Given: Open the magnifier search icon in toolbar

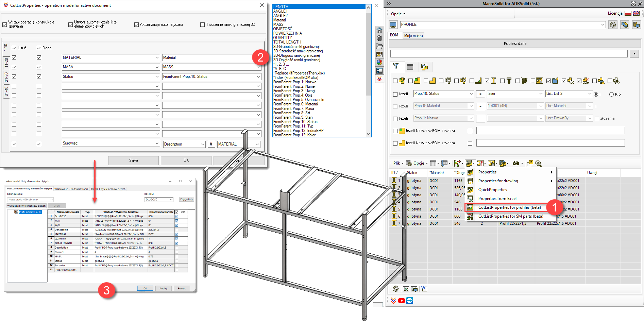Looking at the screenshot, I should 538,163.
